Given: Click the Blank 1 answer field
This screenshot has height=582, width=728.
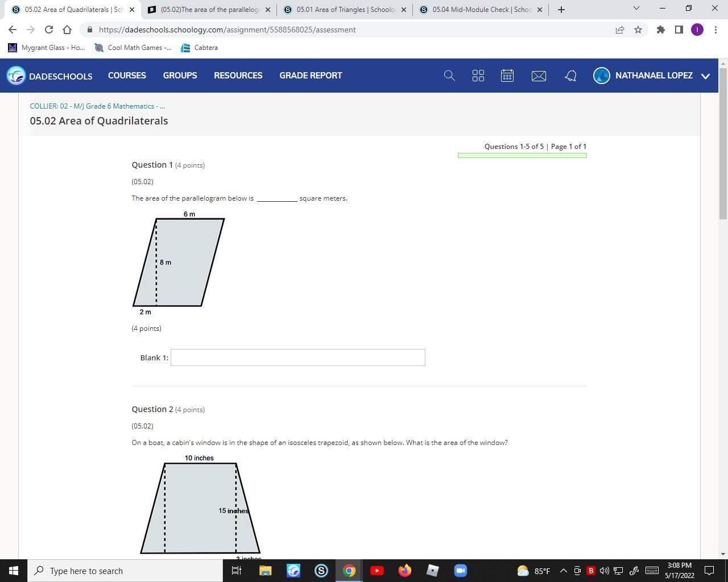Looking at the screenshot, I should (298, 357).
